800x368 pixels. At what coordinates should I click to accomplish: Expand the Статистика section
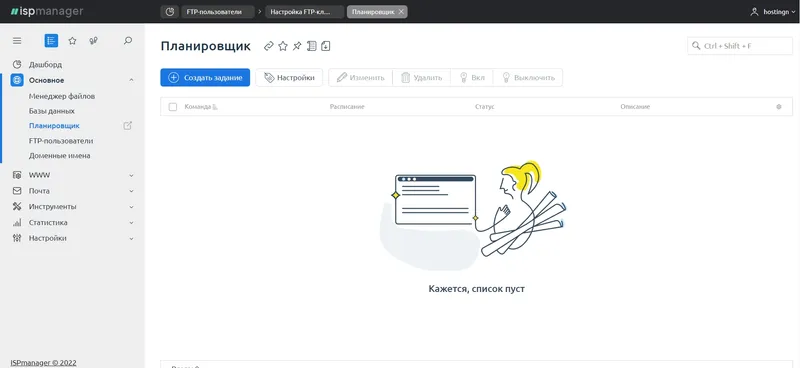[131, 223]
